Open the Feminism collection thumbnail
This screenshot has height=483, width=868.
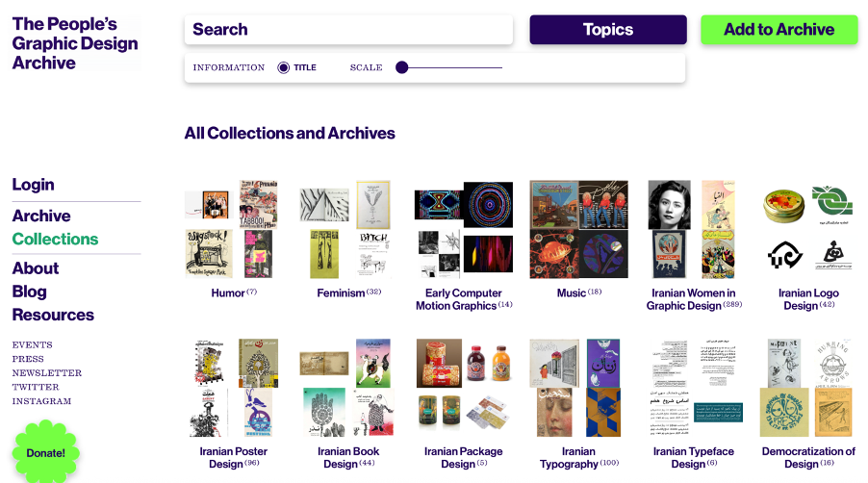[x=348, y=229]
